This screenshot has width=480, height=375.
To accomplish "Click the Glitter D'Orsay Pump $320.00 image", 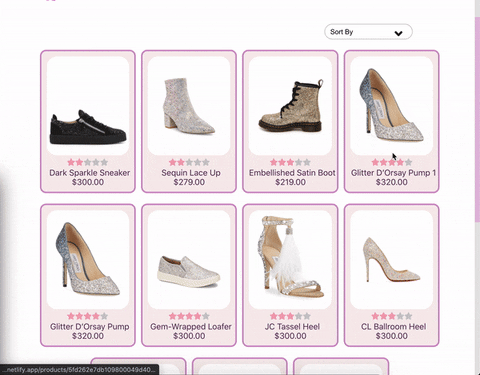I will [x=88, y=259].
